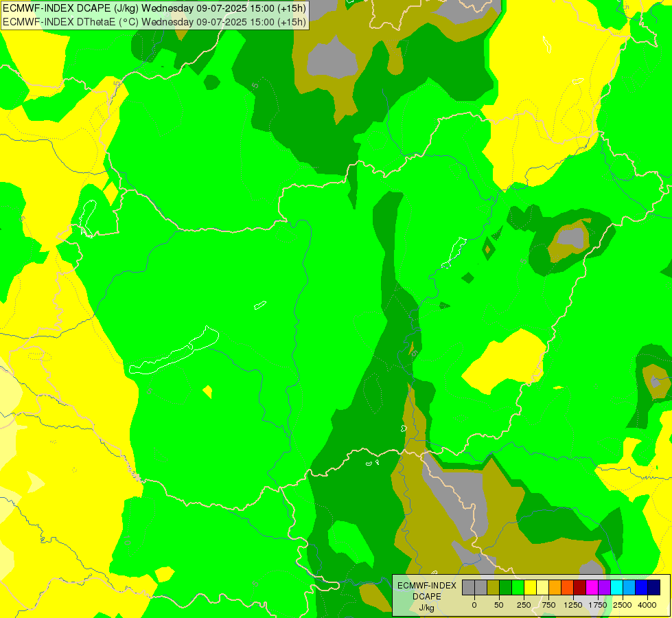Select the amber orange legend swatch

[x=555, y=587]
